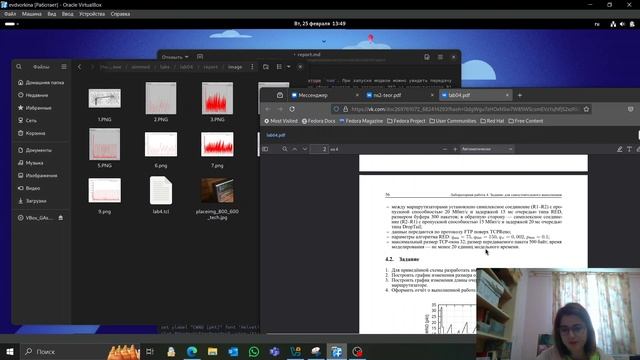Select the 6.png thumbnail
The image size is (640, 360).
pos(161,144)
